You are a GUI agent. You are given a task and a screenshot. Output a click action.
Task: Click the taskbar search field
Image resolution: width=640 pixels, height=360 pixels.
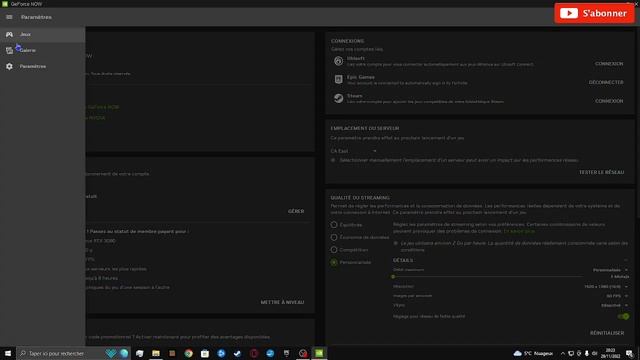pyautogui.click(x=73, y=353)
